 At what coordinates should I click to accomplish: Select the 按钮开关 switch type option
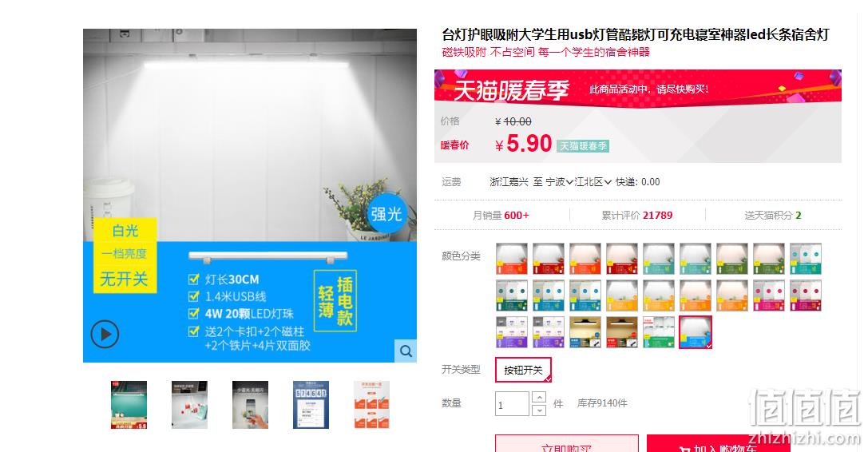523,370
